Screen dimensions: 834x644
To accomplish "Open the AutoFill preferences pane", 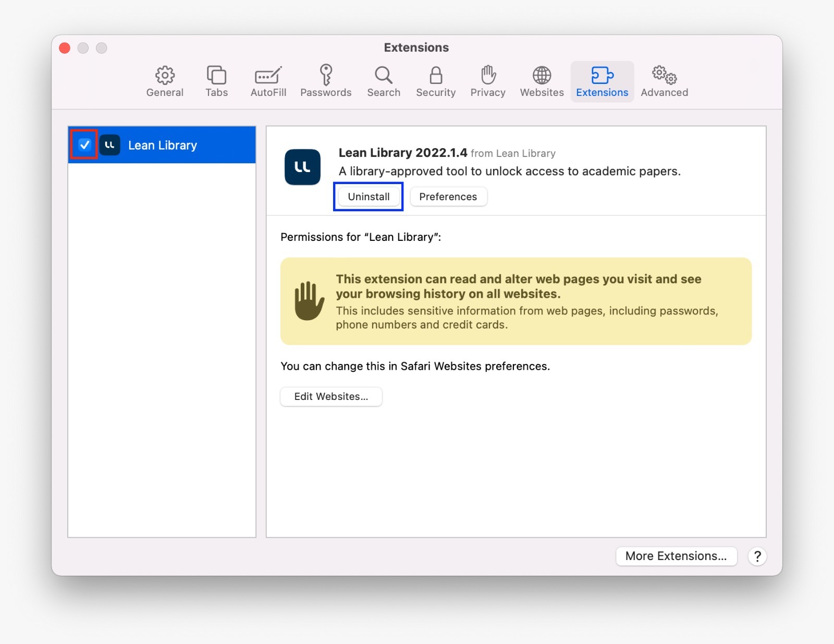I will (268, 82).
